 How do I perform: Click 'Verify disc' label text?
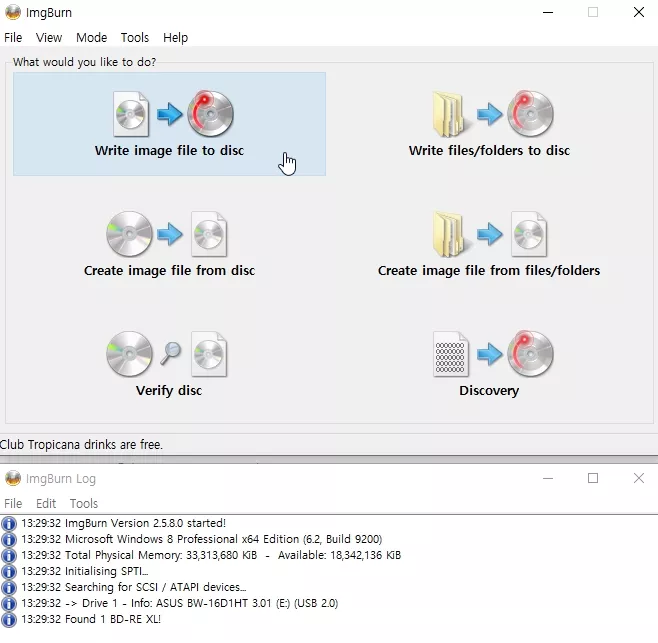(169, 391)
